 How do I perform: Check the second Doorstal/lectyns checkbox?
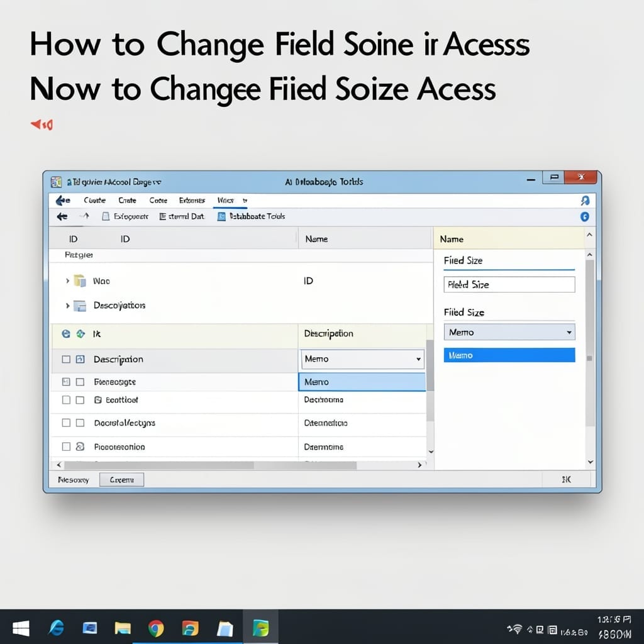[x=80, y=423]
